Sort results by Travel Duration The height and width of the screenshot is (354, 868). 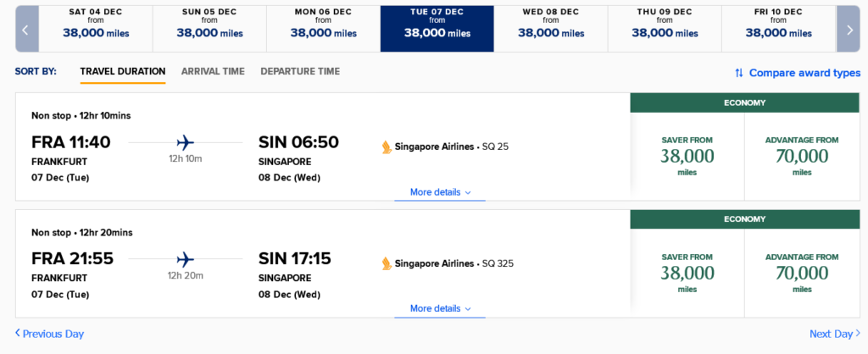[123, 71]
